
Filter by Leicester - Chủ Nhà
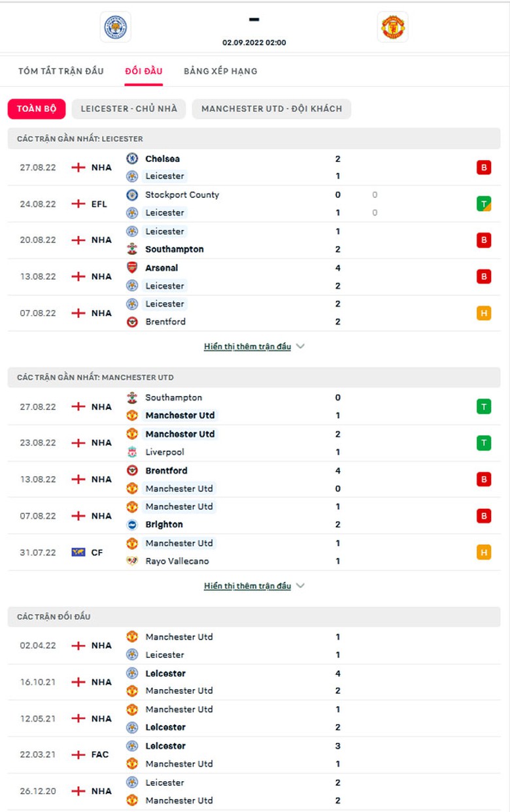(129, 109)
